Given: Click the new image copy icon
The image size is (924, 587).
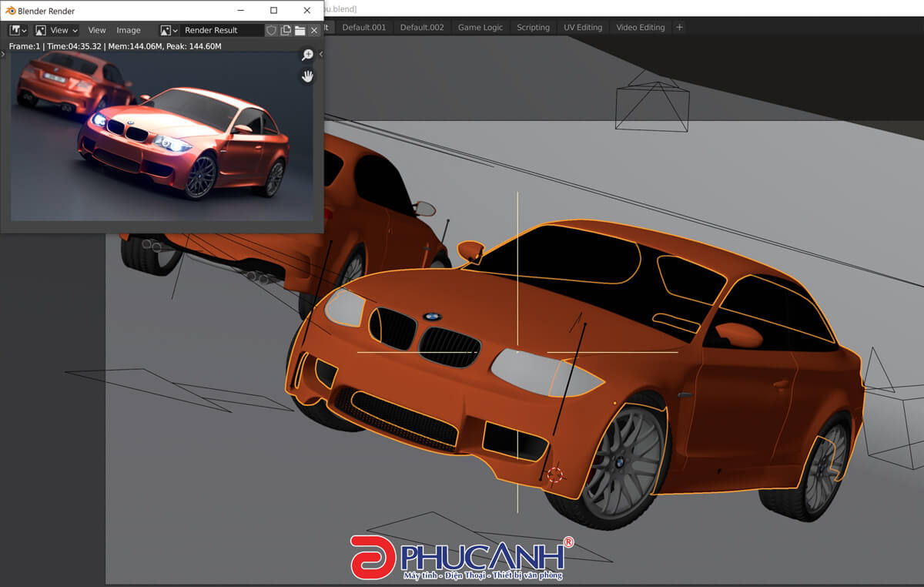Looking at the screenshot, I should (286, 30).
